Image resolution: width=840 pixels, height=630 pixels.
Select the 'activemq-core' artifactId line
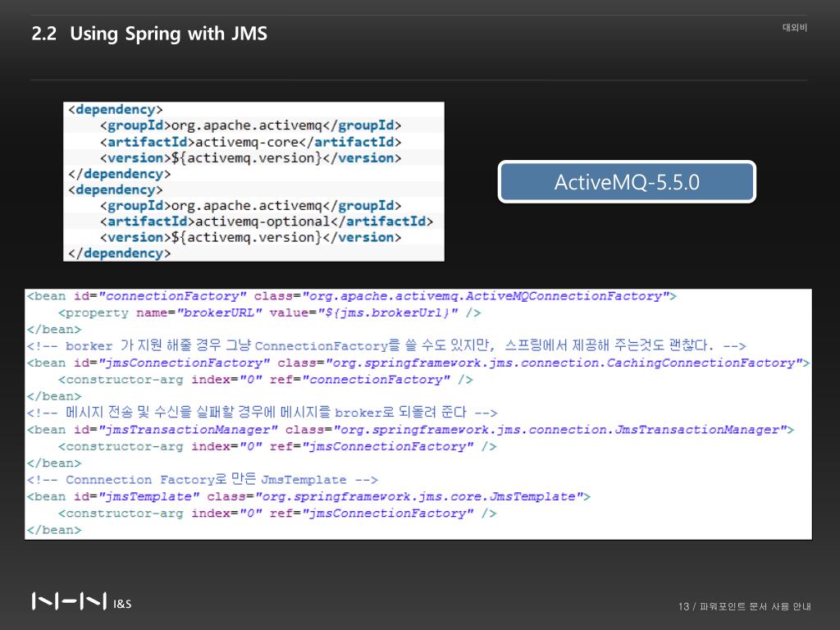tap(250, 142)
